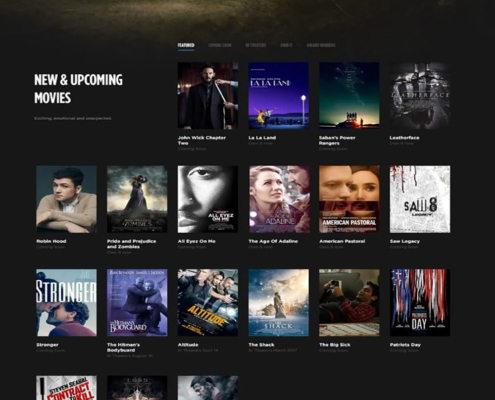
Task: Select the Leatherface poster image
Action: click(420, 95)
